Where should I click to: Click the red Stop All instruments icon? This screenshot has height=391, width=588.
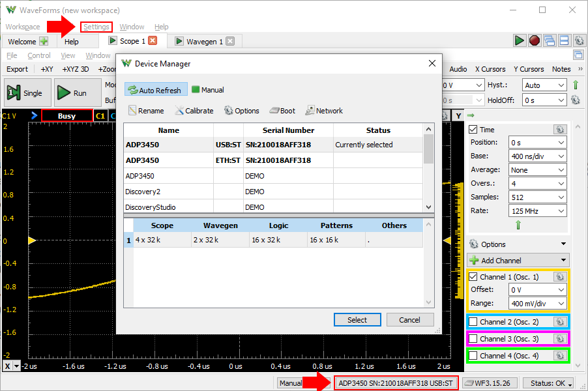(535, 40)
